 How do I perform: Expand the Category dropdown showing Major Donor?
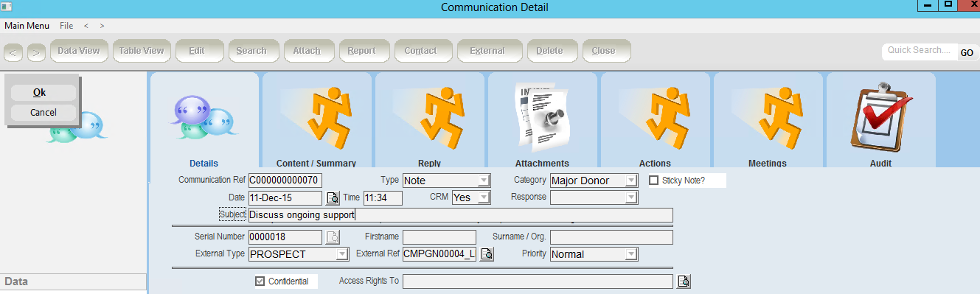tap(631, 181)
